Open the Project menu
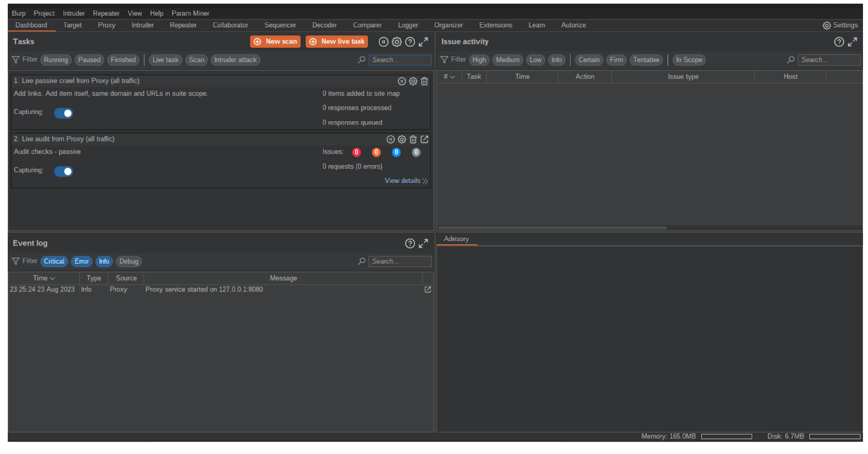868x454 pixels. [x=44, y=13]
